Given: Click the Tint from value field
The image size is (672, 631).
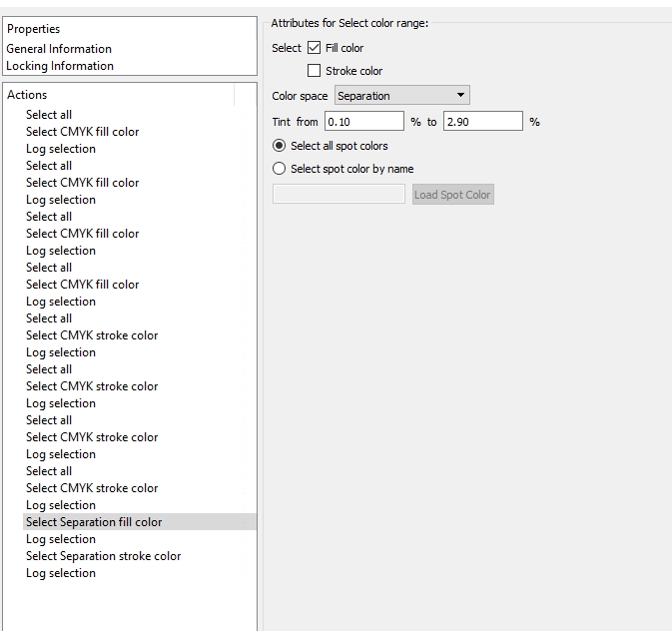Looking at the screenshot, I should [363, 122].
